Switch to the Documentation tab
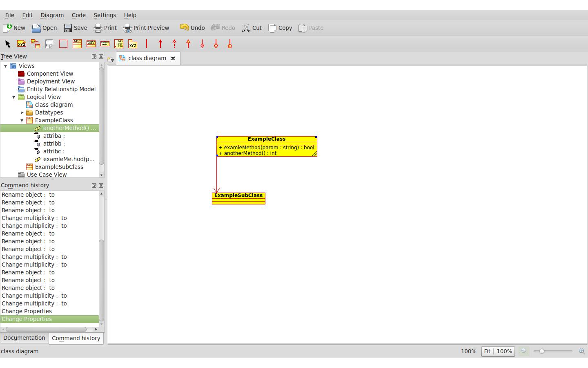Viewport: 588px width, 368px height. (24, 338)
